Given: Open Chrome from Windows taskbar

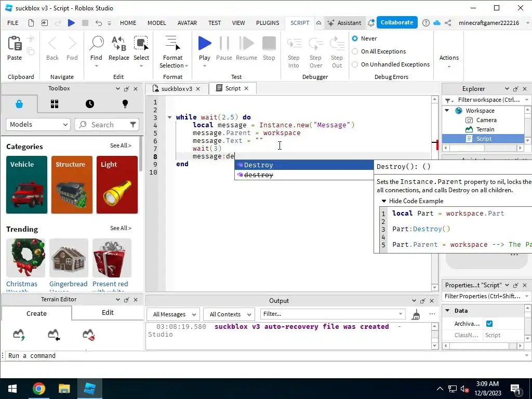Looking at the screenshot, I should click(38, 389).
